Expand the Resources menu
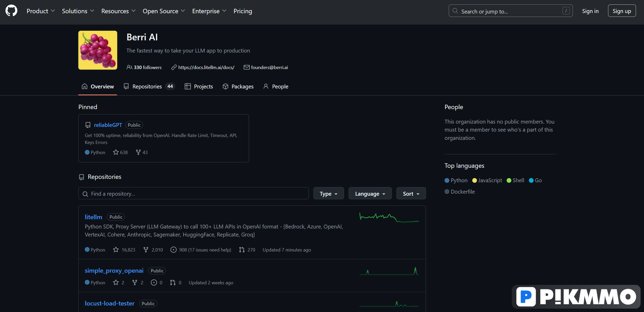The image size is (644, 312). (118, 11)
